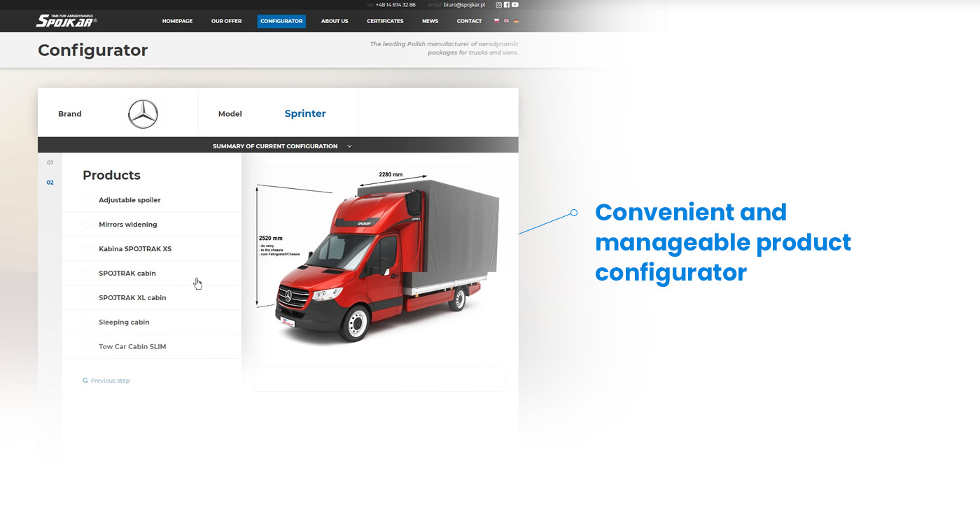The height and width of the screenshot is (524, 980).
Task: Go to configurator step 02
Action: (x=50, y=183)
